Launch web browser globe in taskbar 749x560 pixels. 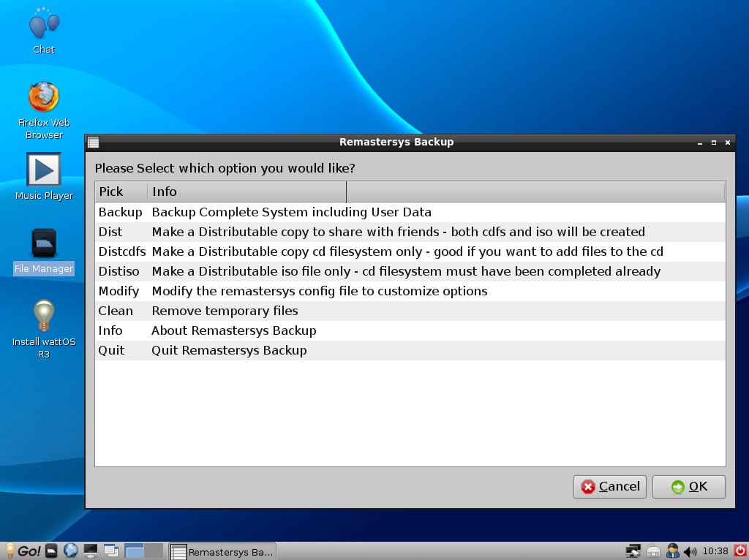point(71,551)
